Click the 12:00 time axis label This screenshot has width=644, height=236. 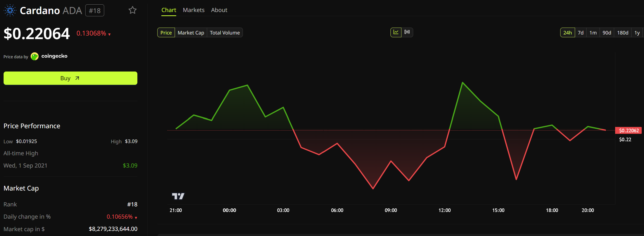[445, 210]
